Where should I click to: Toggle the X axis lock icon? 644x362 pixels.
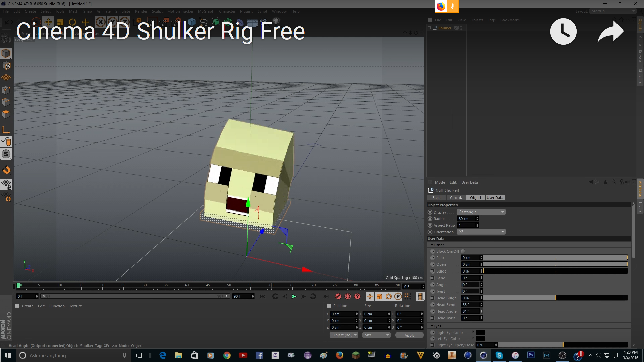(x=100, y=22)
